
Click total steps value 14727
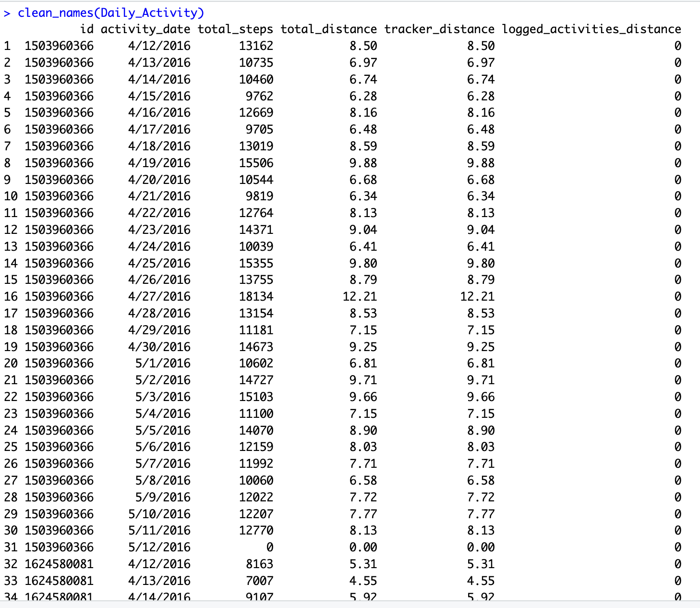[x=256, y=380]
